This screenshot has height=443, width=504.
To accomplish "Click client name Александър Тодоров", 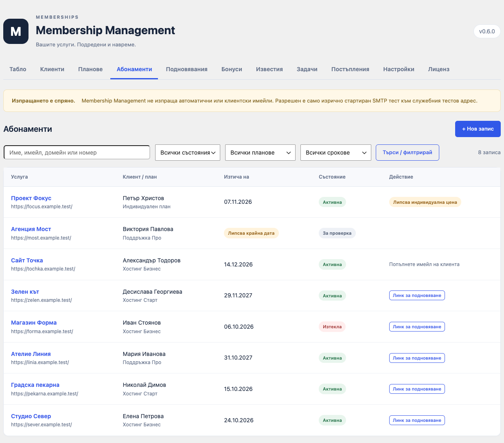I will point(151,260).
